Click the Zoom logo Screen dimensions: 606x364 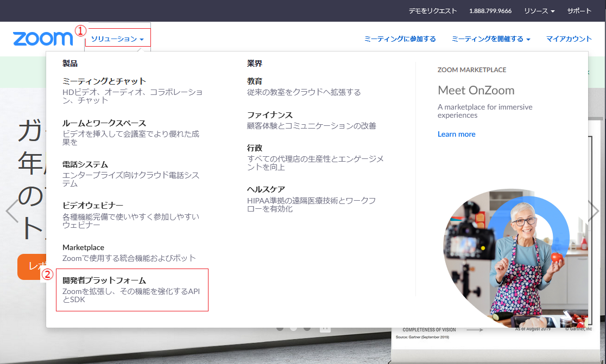click(42, 39)
